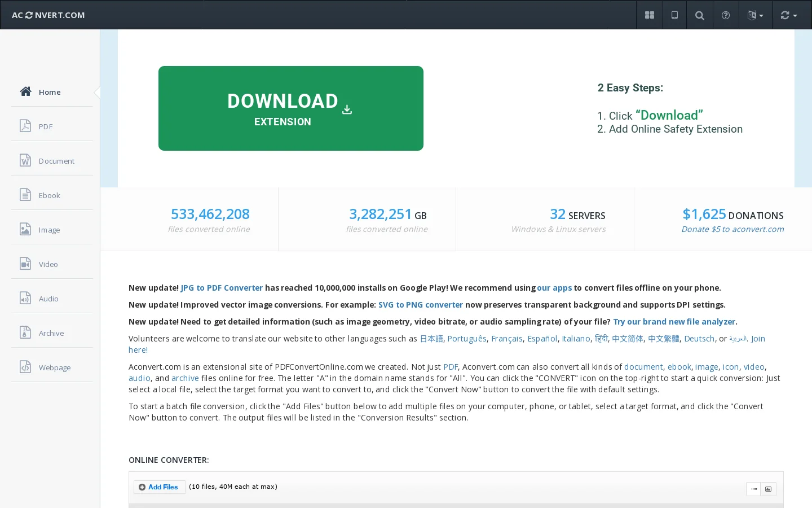Select Webpage in the sidebar menu
Image resolution: width=812 pixels, height=508 pixels.
[x=52, y=367]
